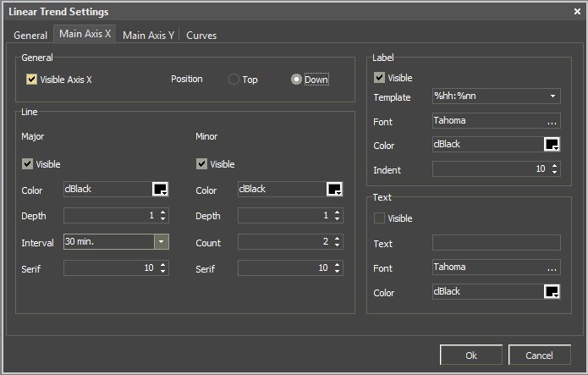Viewport: 588px width, 375px height.
Task: Increase the Minor Count value
Action: 337,239
